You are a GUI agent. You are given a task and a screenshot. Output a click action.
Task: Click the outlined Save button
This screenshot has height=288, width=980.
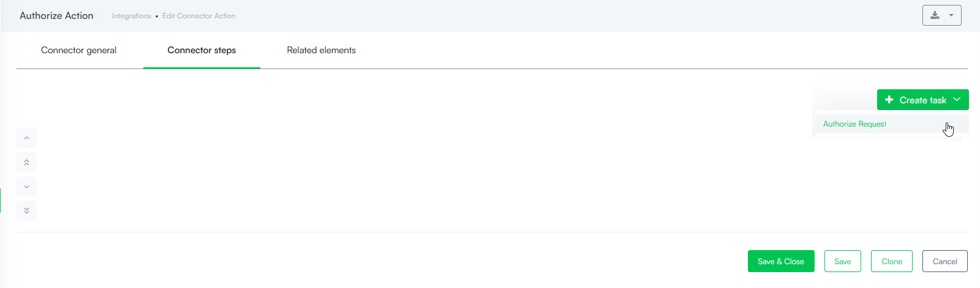(x=843, y=261)
